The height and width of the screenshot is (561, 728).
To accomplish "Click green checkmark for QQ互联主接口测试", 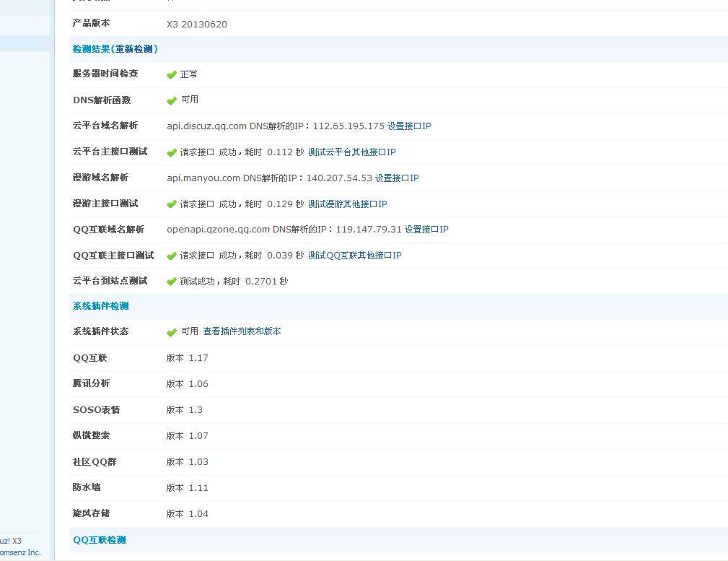I will click(x=172, y=256).
